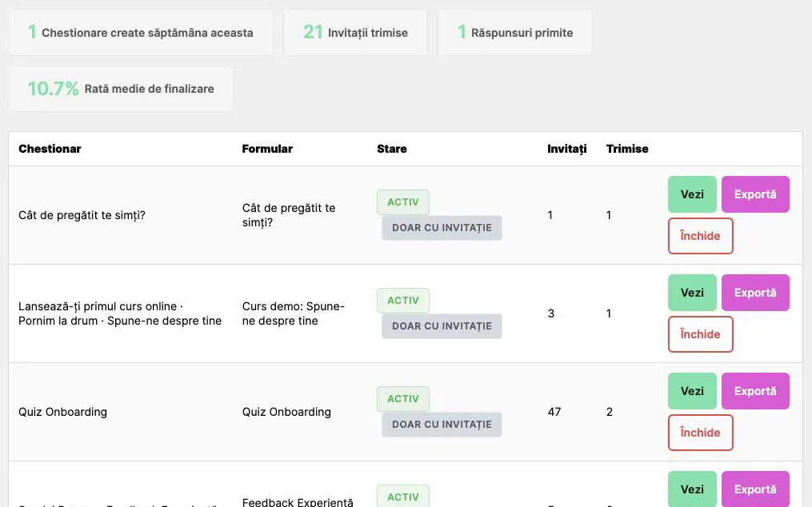The image size is (812, 507).
Task: Click the ACTIV badge in Quiz Onboarding row
Action: (x=403, y=399)
